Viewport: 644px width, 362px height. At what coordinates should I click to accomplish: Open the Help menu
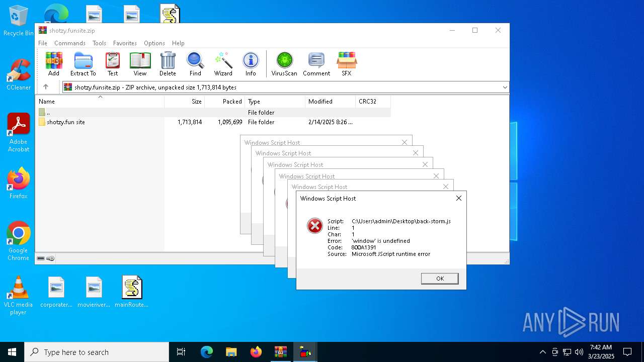point(178,43)
